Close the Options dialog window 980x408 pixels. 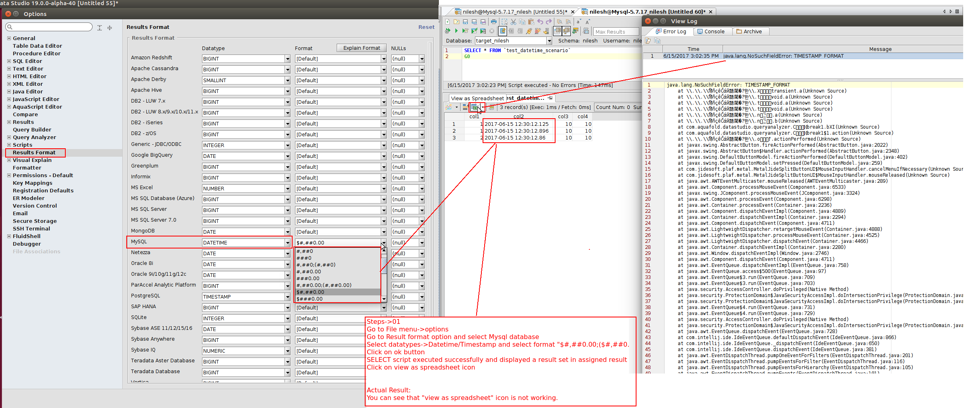point(8,14)
